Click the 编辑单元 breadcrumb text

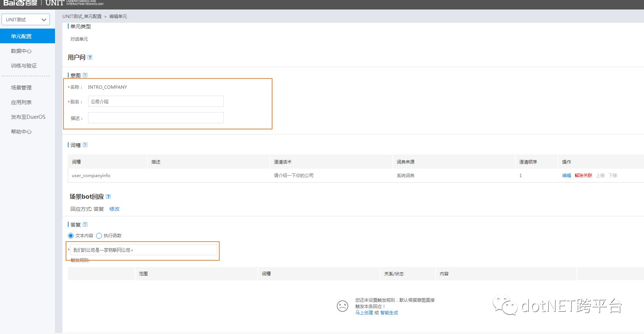tap(118, 16)
